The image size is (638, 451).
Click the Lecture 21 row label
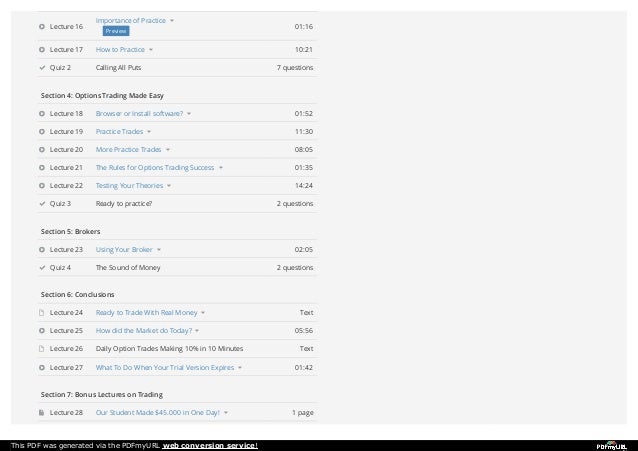[66, 167]
